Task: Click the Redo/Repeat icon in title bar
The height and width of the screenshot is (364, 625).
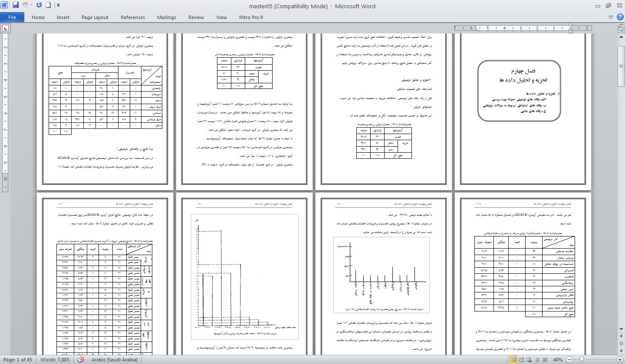Action: pyautogui.click(x=39, y=6)
